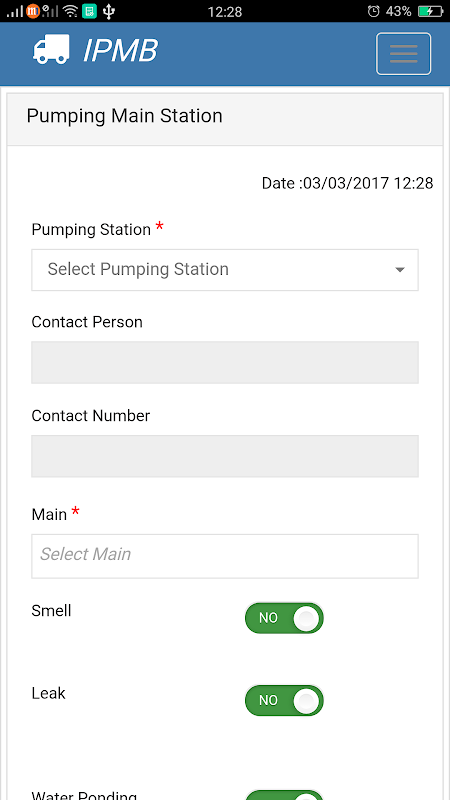Click the IPMB brand title link
The width and height of the screenshot is (450, 800).
[x=120, y=51]
